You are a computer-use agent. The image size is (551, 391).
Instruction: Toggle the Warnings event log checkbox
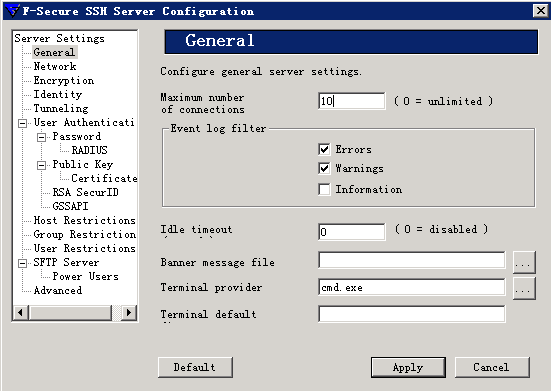pos(324,168)
